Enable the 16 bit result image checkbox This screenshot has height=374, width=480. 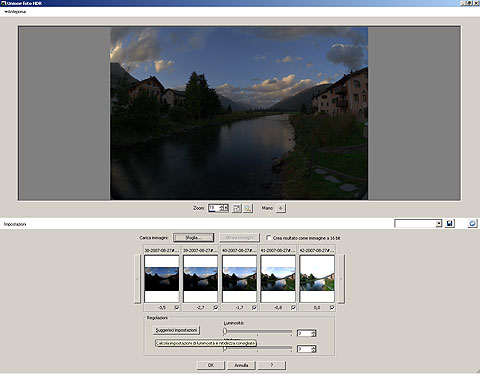tap(269, 238)
